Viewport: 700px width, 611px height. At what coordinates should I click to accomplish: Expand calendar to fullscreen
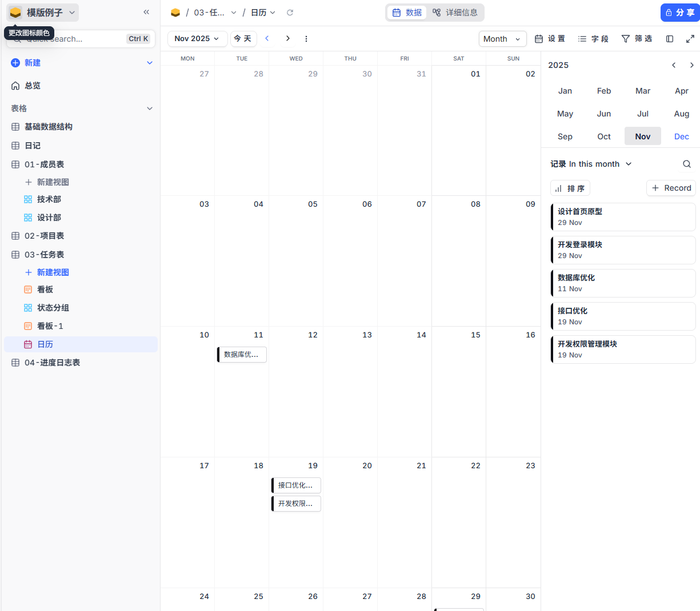click(x=690, y=39)
